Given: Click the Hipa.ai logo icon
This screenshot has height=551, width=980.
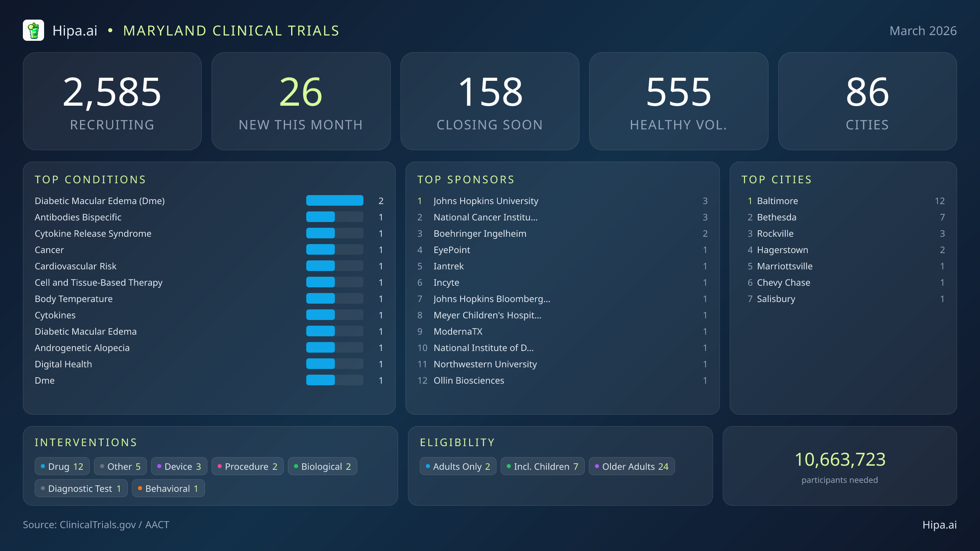Looking at the screenshot, I should coord(34,30).
